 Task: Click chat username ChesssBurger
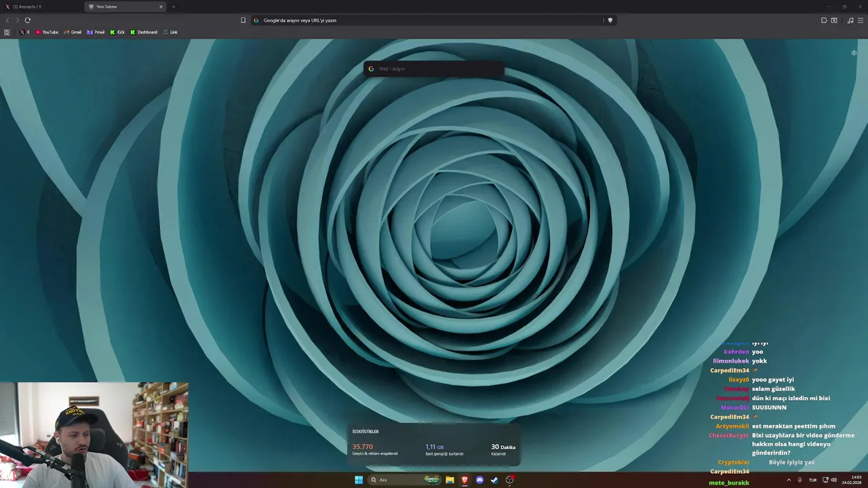point(729,435)
